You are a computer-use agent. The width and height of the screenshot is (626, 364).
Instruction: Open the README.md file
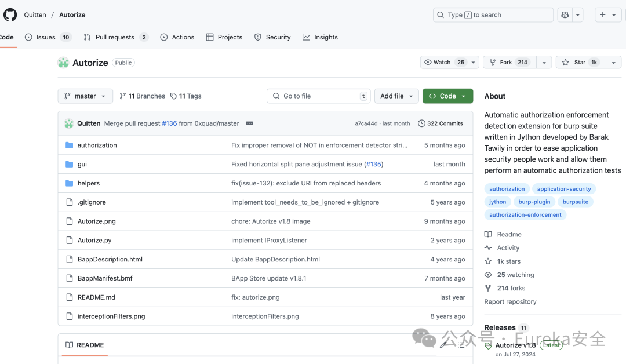(x=96, y=297)
